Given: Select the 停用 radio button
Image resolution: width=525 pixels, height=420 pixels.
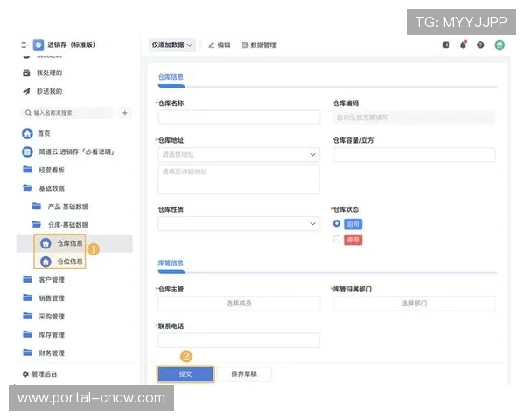Looking at the screenshot, I should pos(337,239).
